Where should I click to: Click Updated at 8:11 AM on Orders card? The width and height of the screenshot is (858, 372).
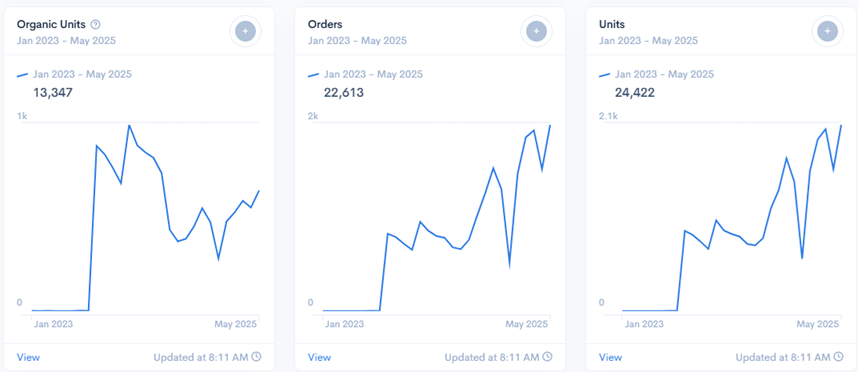492,357
